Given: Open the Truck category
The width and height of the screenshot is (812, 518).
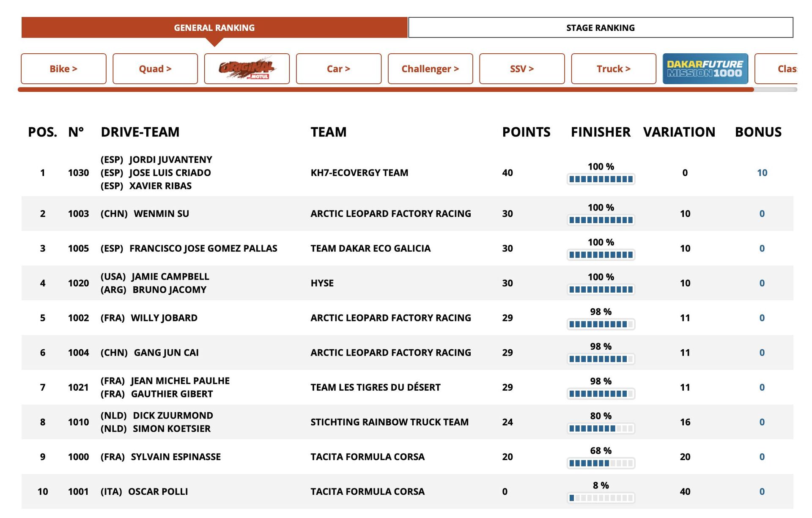Looking at the screenshot, I should 613,69.
